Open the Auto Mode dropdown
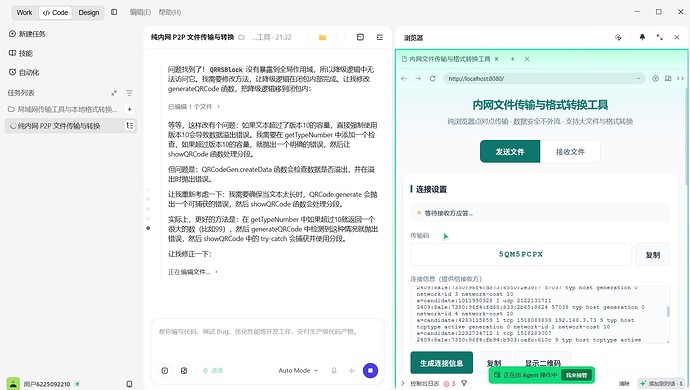The height and width of the screenshot is (390, 690). click(298, 371)
